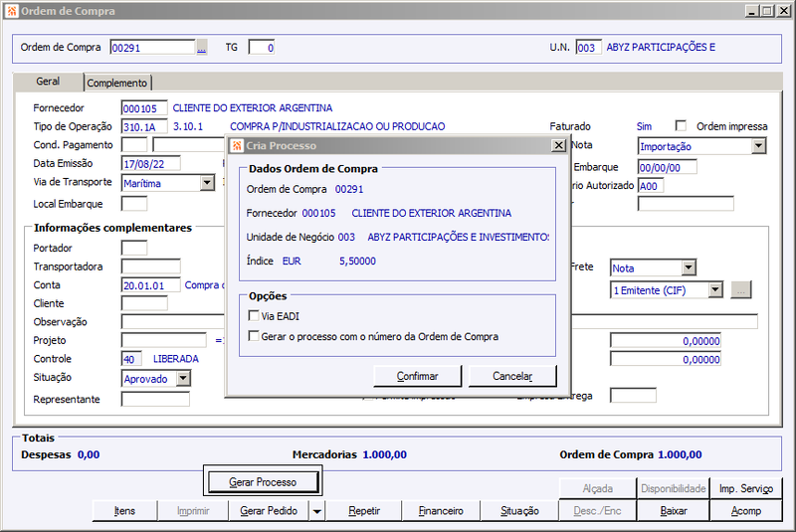
Task: Open the Itens button
Action: pyautogui.click(x=125, y=511)
